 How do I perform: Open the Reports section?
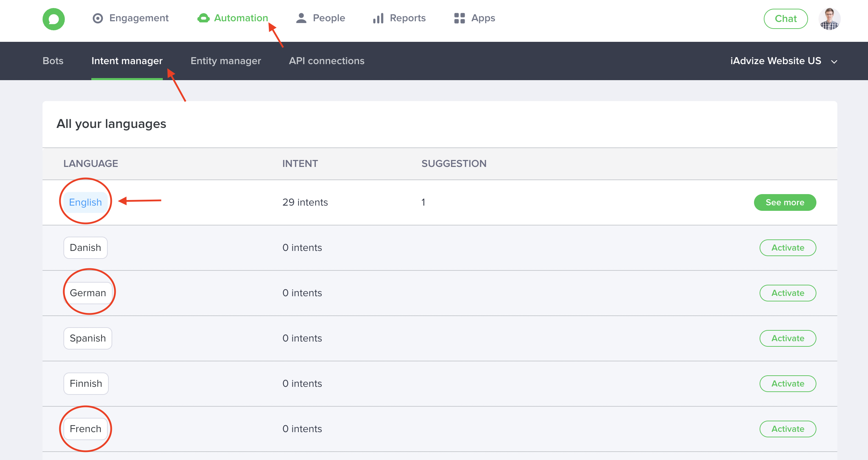click(399, 18)
